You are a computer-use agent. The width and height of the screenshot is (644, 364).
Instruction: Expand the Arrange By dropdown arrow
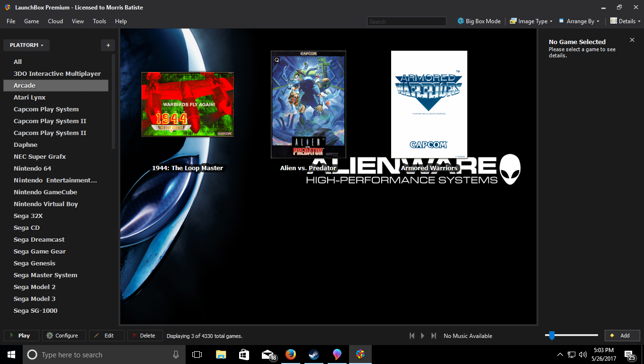pos(598,21)
